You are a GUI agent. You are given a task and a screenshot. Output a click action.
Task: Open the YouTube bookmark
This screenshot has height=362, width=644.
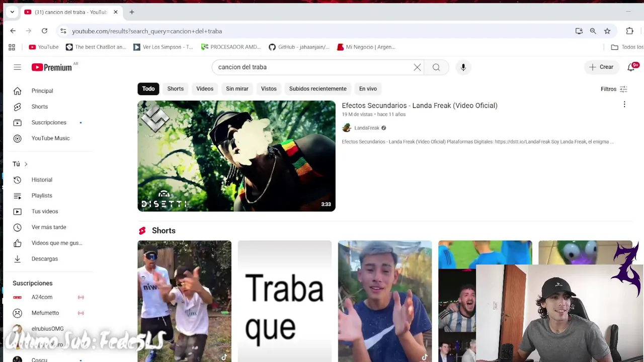(x=43, y=47)
